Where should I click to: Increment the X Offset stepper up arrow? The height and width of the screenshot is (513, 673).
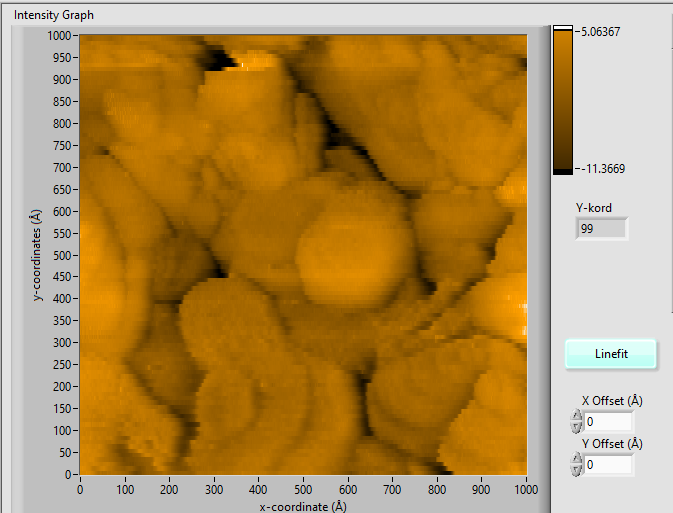pyautogui.click(x=577, y=416)
